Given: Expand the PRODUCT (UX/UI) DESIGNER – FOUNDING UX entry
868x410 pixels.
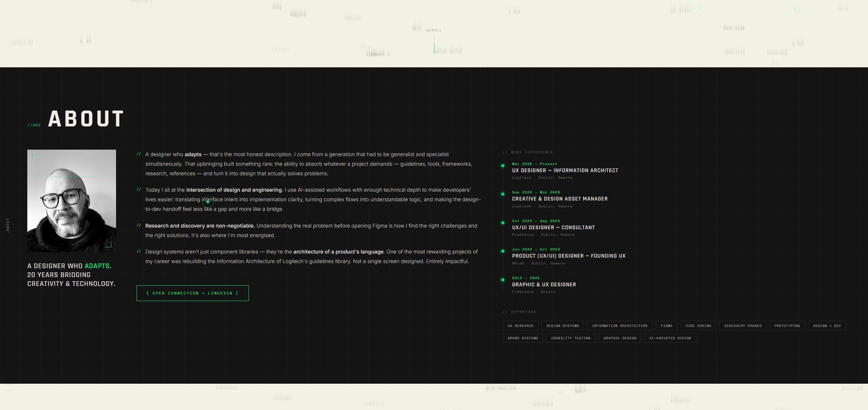Looking at the screenshot, I should pyautogui.click(x=569, y=256).
